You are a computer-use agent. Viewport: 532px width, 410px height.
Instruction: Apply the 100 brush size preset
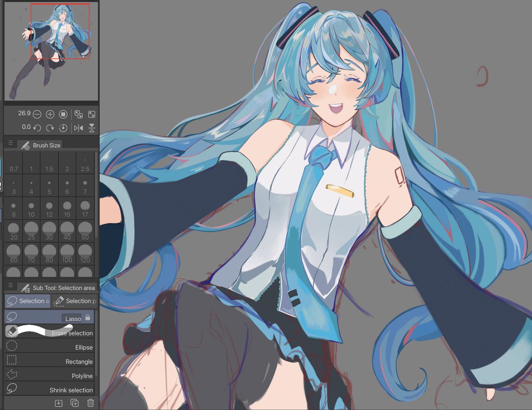67,254
